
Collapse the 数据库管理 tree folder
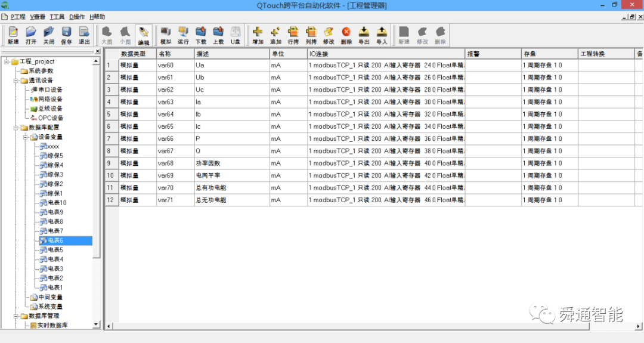16,316
